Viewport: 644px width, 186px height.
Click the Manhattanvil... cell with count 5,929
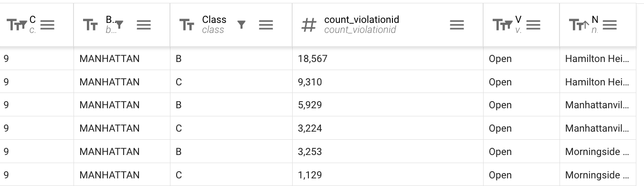click(x=598, y=105)
